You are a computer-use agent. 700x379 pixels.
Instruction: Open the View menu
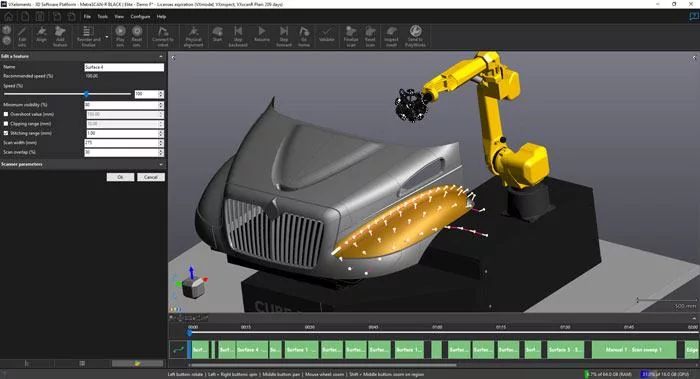click(x=119, y=17)
